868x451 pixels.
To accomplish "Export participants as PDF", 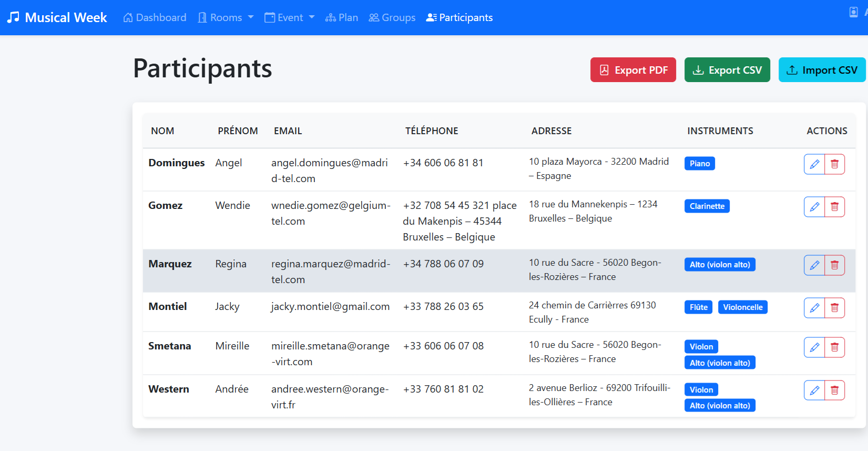I will pyautogui.click(x=633, y=70).
